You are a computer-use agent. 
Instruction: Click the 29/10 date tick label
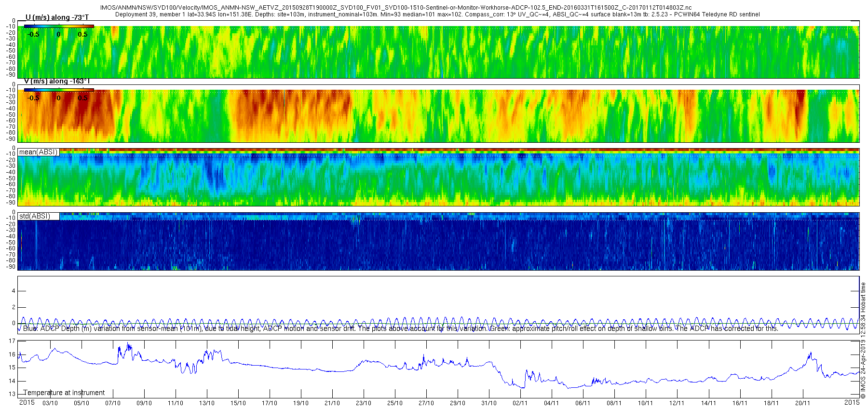[458, 403]
